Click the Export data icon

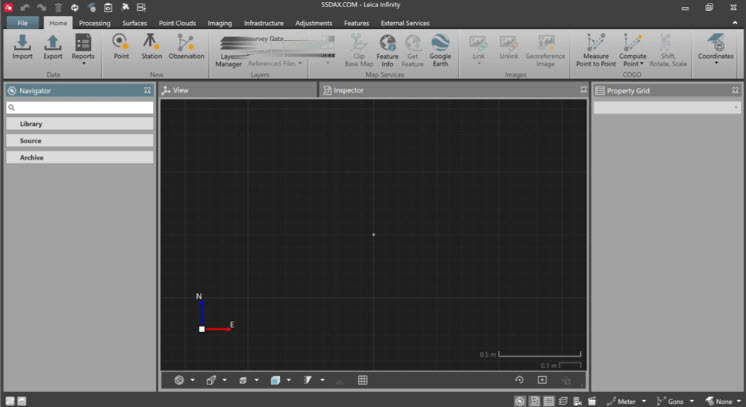(x=52, y=47)
